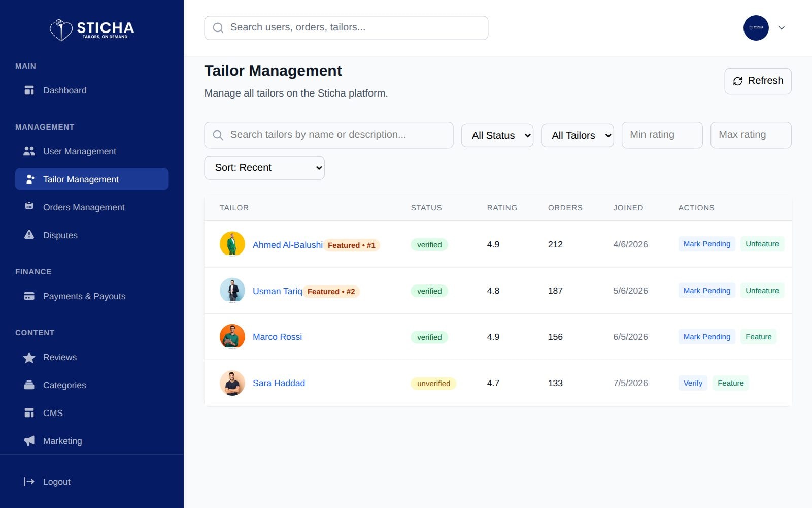Click the Dashboard icon in the sidebar
Screen dimensions: 812x508
(x=29, y=90)
